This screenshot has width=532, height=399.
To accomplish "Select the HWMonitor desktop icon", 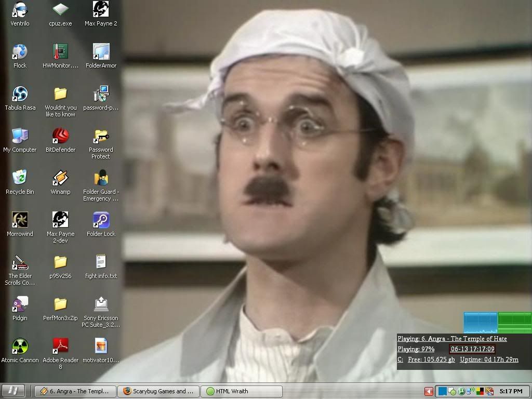I will 60,52.
